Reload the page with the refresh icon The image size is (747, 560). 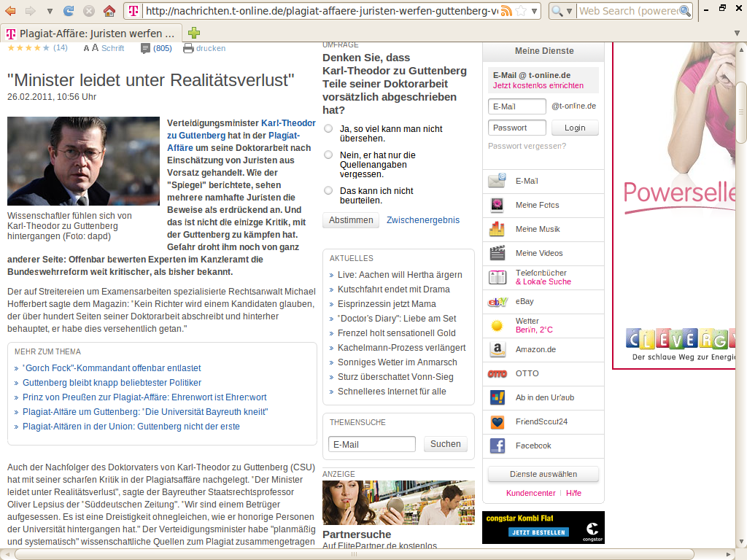click(x=69, y=10)
